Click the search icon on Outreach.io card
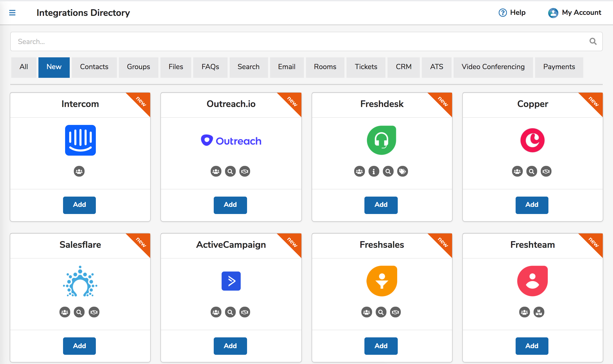The width and height of the screenshot is (613, 364). (230, 171)
